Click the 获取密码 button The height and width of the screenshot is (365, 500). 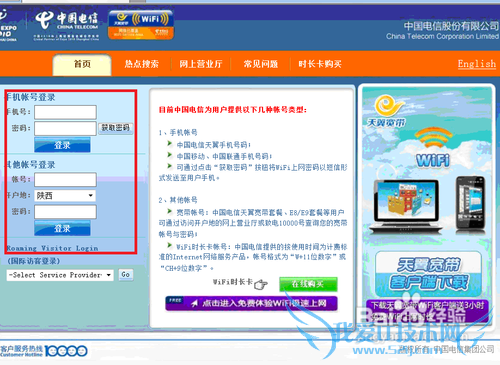[x=115, y=128]
